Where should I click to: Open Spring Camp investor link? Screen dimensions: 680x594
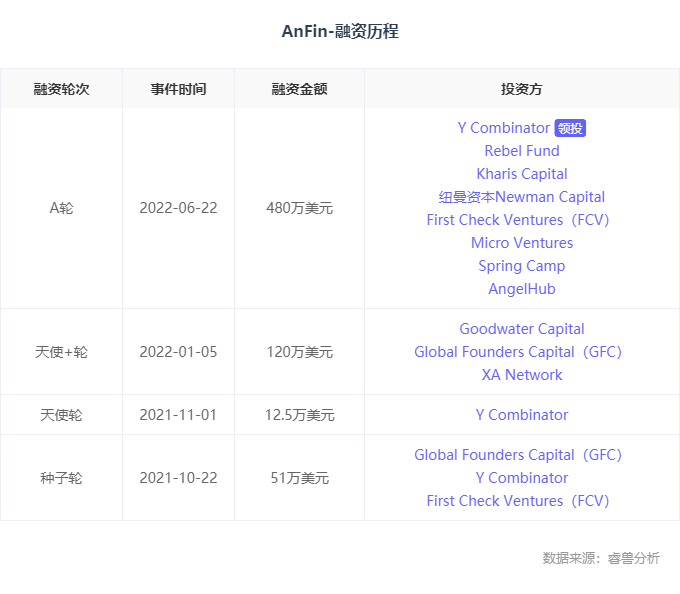coord(522,266)
